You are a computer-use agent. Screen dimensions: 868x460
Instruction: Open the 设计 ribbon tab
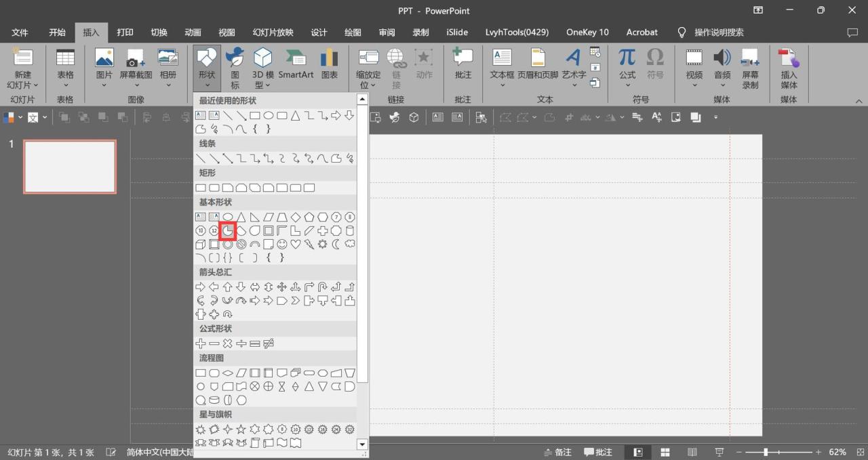[x=319, y=32]
